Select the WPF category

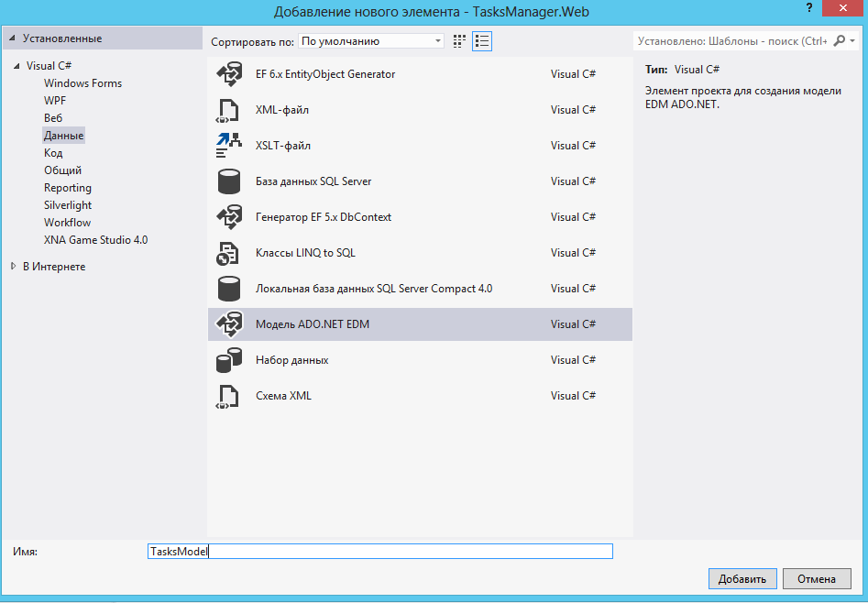click(55, 101)
